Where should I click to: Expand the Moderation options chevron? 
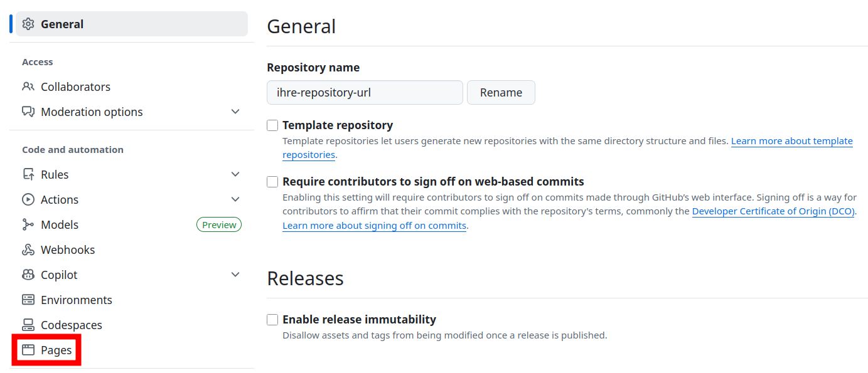pos(235,112)
